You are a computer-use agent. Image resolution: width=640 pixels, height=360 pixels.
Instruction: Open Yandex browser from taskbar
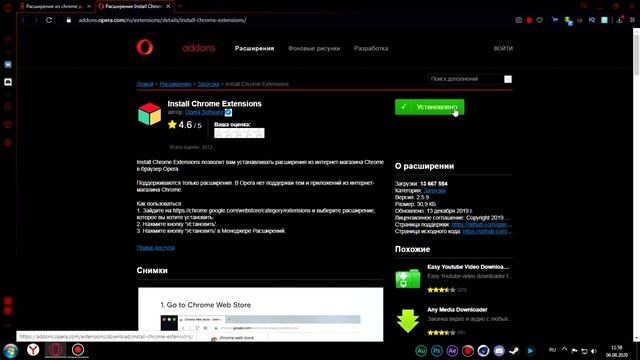(33, 350)
